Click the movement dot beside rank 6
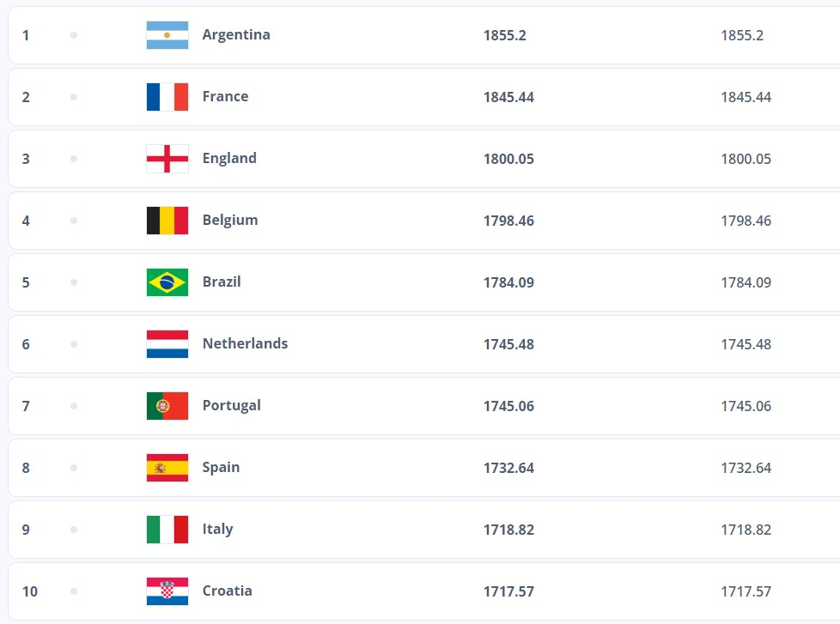 coord(74,344)
